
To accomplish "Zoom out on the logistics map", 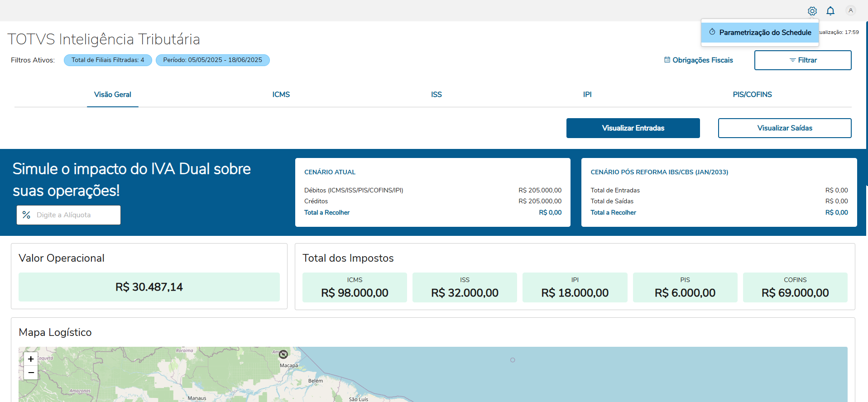I will tap(31, 373).
